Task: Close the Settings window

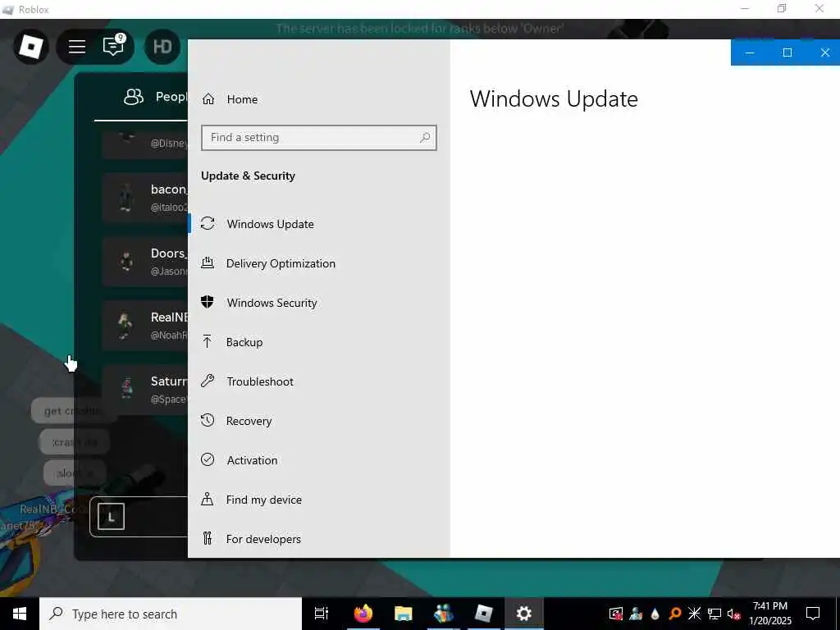Action: [824, 52]
